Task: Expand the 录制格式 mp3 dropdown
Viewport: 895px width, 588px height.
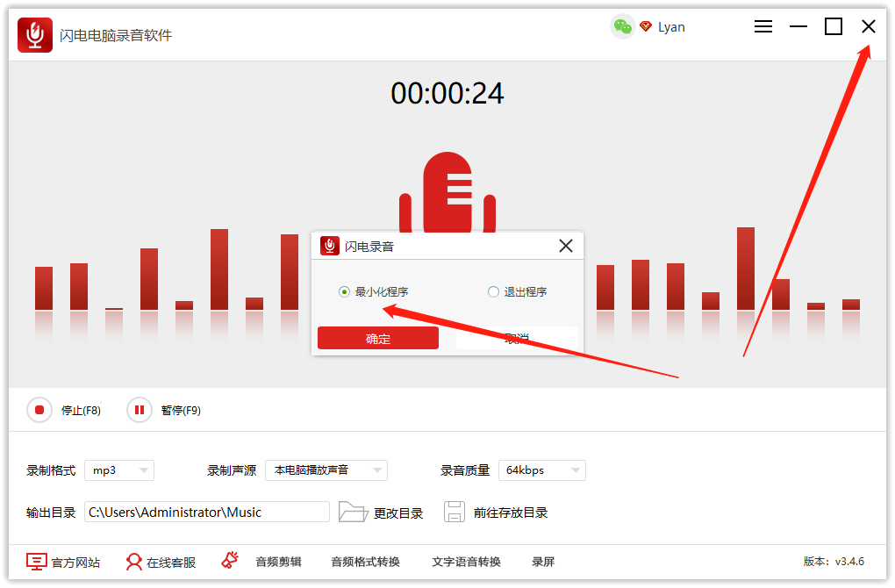Action: 119,470
